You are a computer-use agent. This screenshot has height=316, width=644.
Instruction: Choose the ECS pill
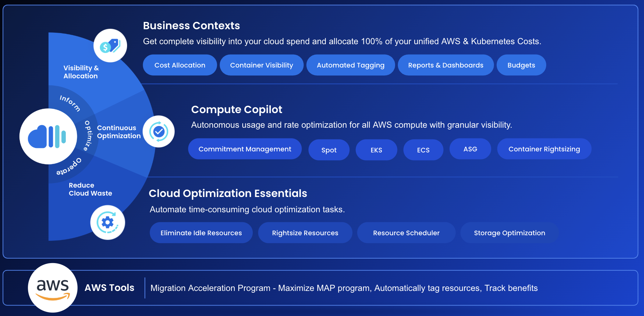click(x=423, y=150)
